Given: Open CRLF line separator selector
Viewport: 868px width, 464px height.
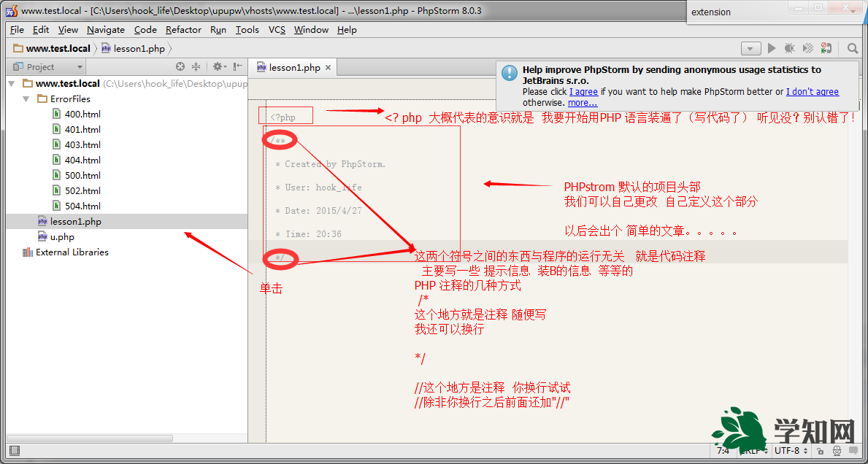Looking at the screenshot, I should (753, 451).
